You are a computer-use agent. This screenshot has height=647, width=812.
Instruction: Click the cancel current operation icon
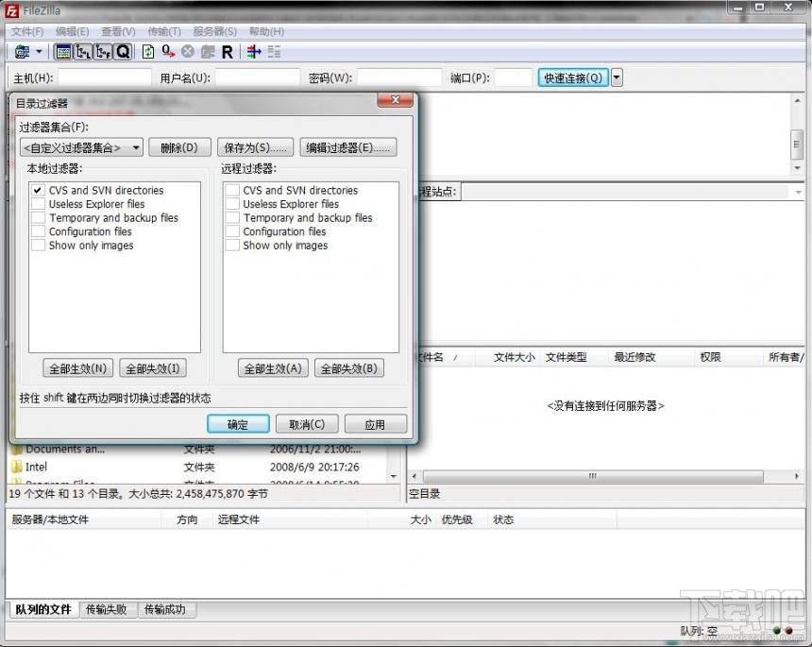click(x=188, y=52)
